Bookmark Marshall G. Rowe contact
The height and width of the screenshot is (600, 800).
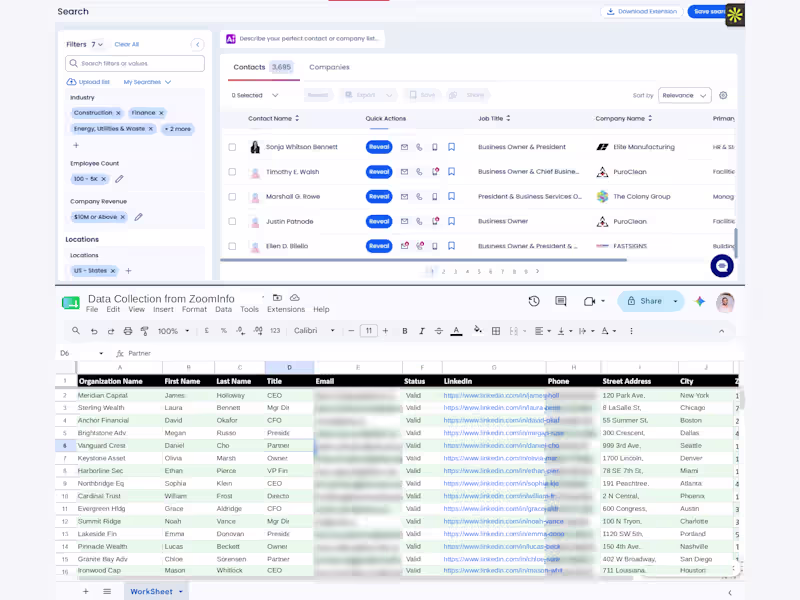click(x=452, y=196)
